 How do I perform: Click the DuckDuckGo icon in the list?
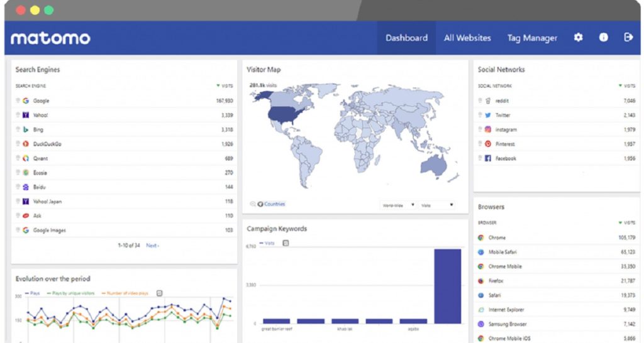click(26, 144)
